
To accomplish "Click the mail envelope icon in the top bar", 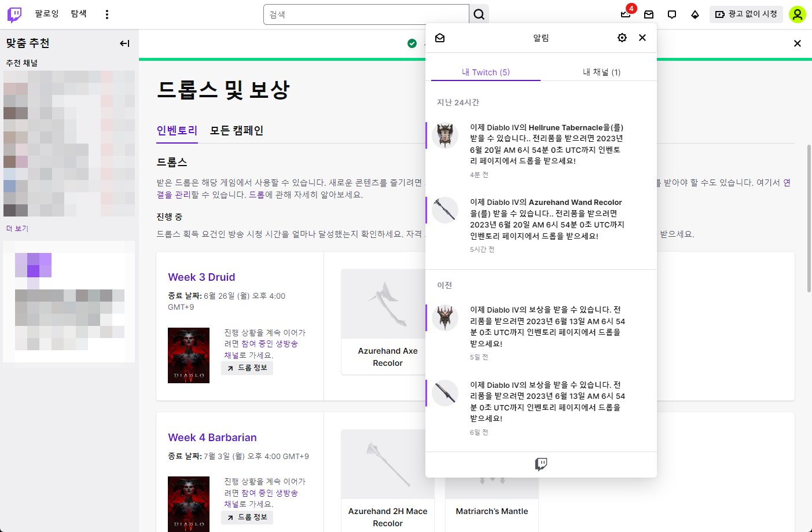I will click(x=649, y=14).
